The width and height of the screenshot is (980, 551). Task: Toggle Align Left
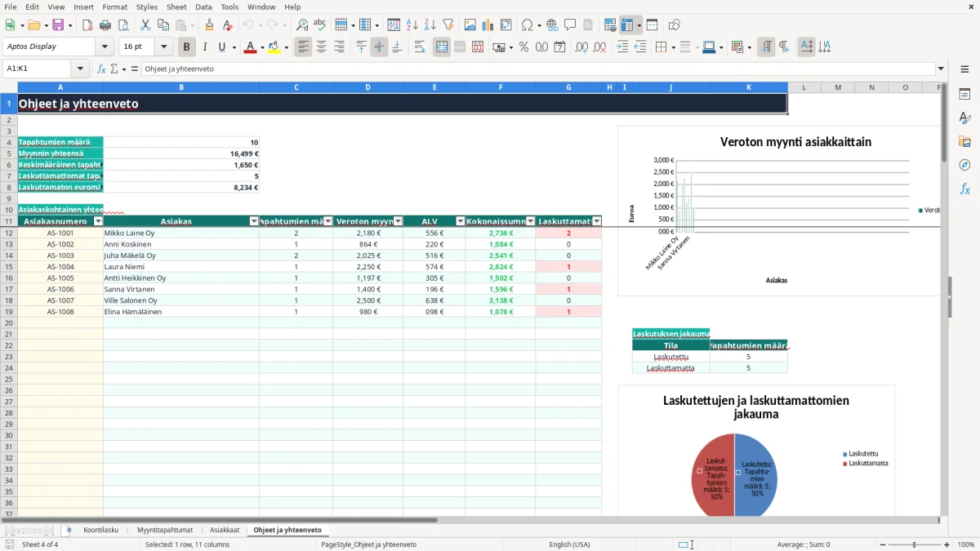[x=303, y=47]
